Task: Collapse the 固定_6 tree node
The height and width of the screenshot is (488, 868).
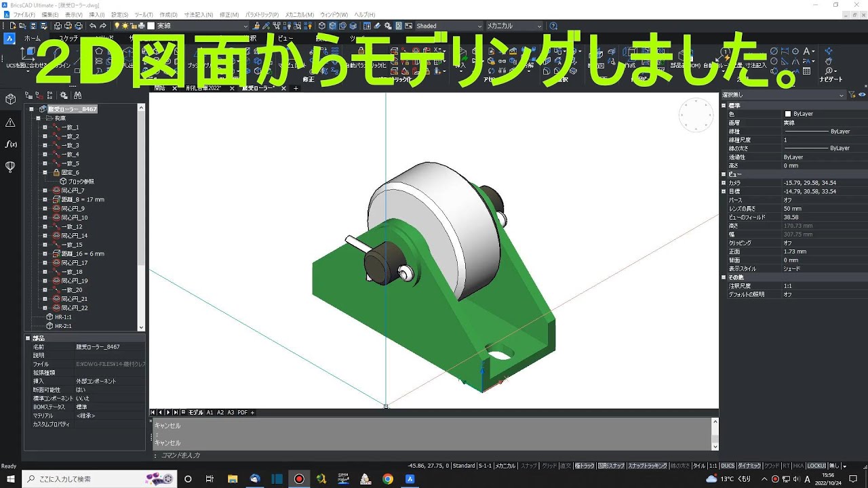Action: coord(45,172)
